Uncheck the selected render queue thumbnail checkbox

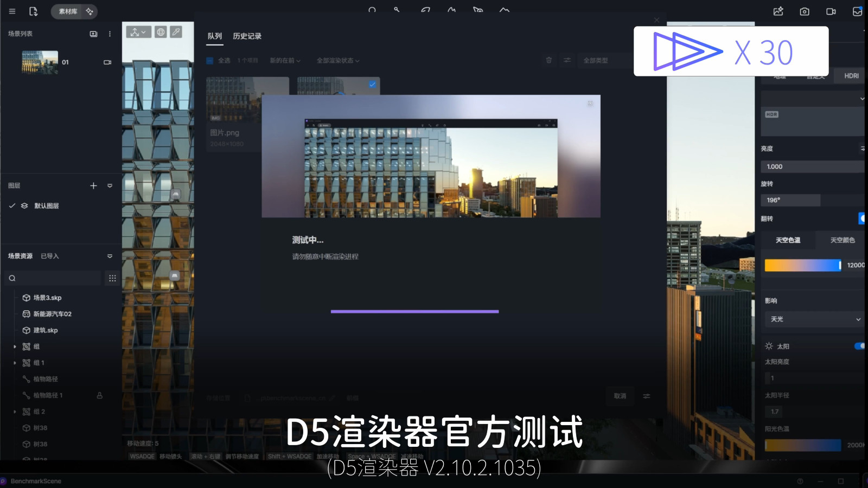coord(372,84)
